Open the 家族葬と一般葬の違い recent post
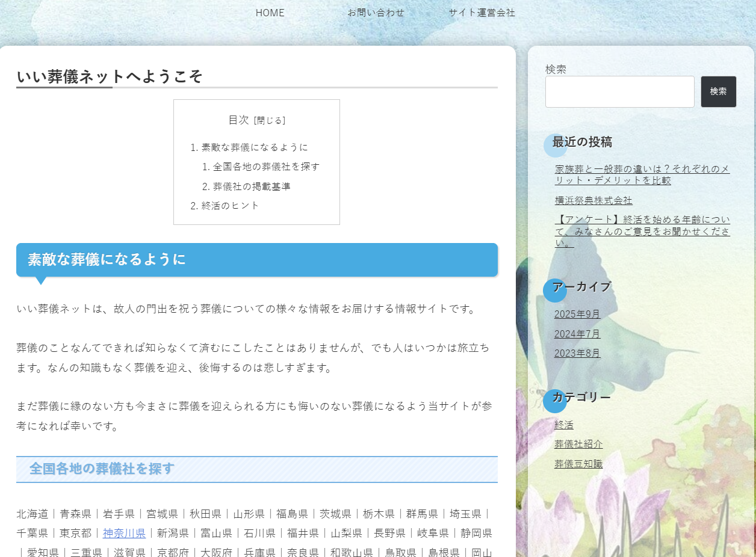This screenshot has height=557, width=756. click(x=642, y=174)
